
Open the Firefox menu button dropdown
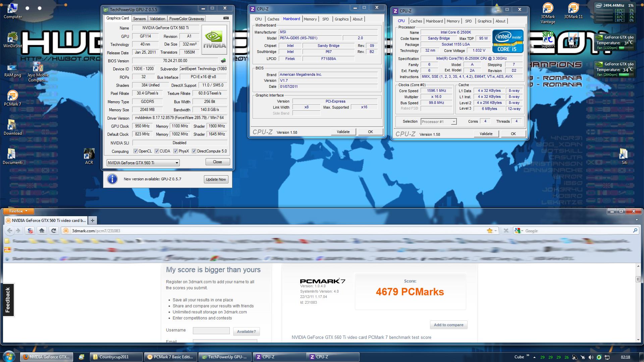click(18, 211)
